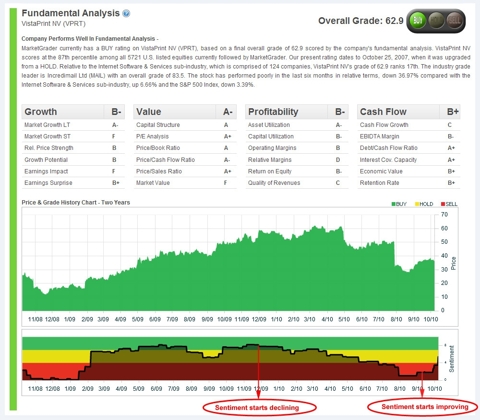Click the 8/10 label on price axis

click(x=396, y=319)
